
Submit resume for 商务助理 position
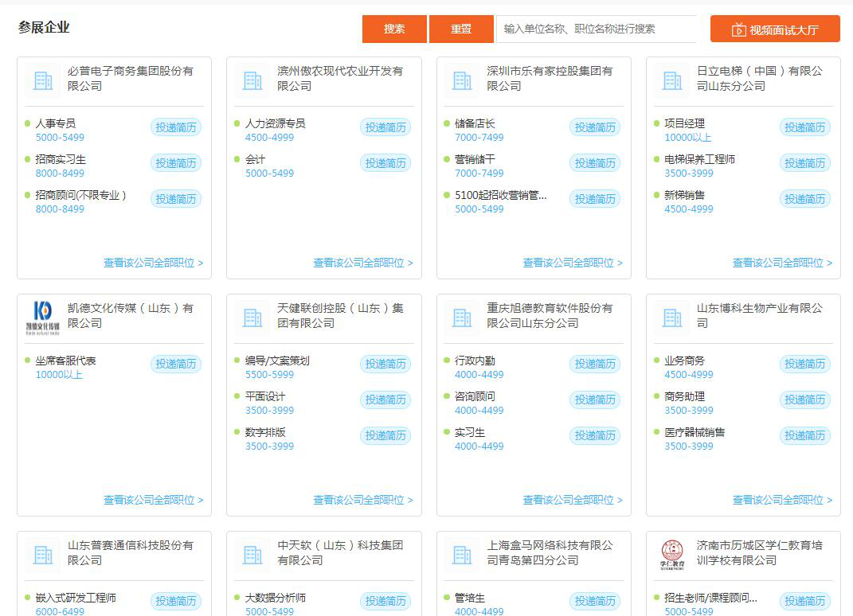pyautogui.click(x=804, y=400)
